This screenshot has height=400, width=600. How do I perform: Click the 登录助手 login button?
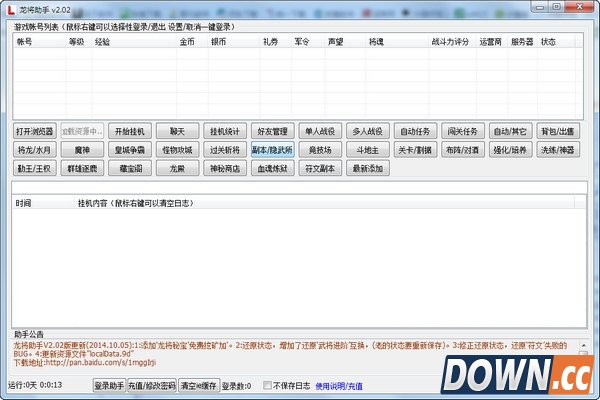point(109,385)
